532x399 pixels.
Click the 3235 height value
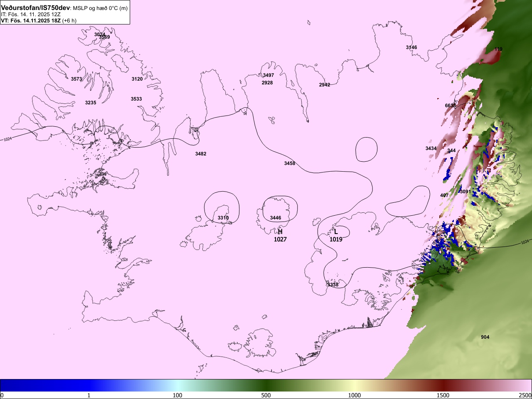click(x=91, y=103)
